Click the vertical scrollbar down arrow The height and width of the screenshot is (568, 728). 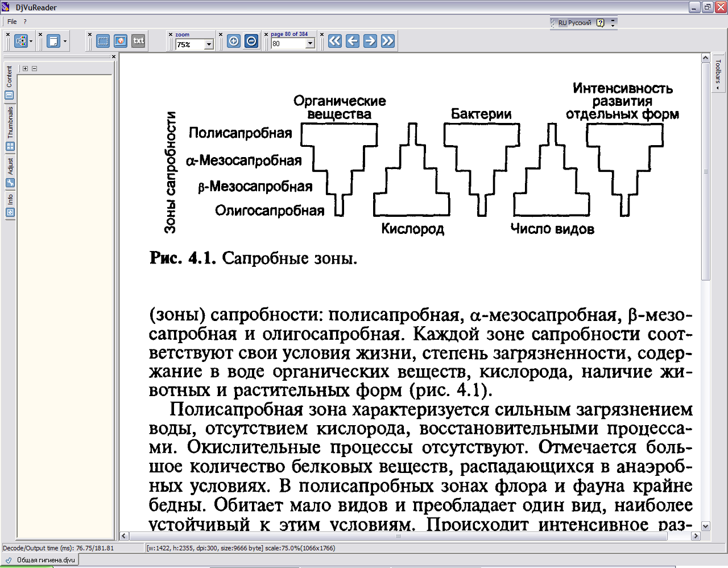tap(706, 526)
